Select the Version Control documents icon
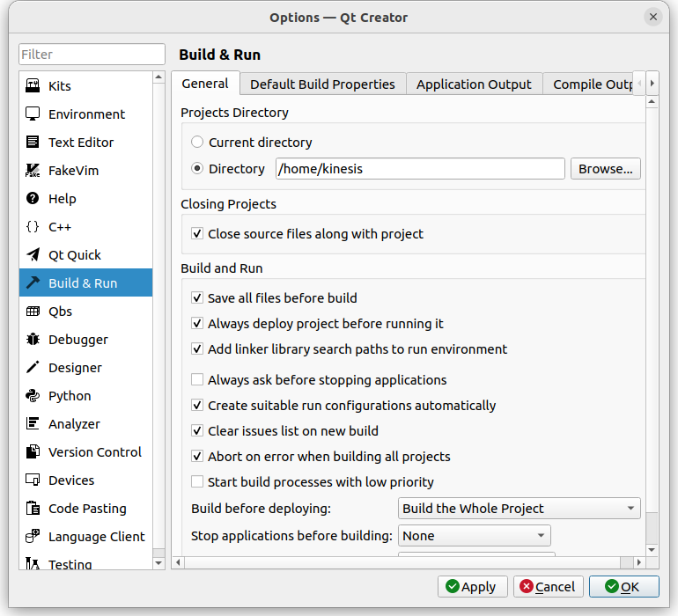 pos(33,451)
